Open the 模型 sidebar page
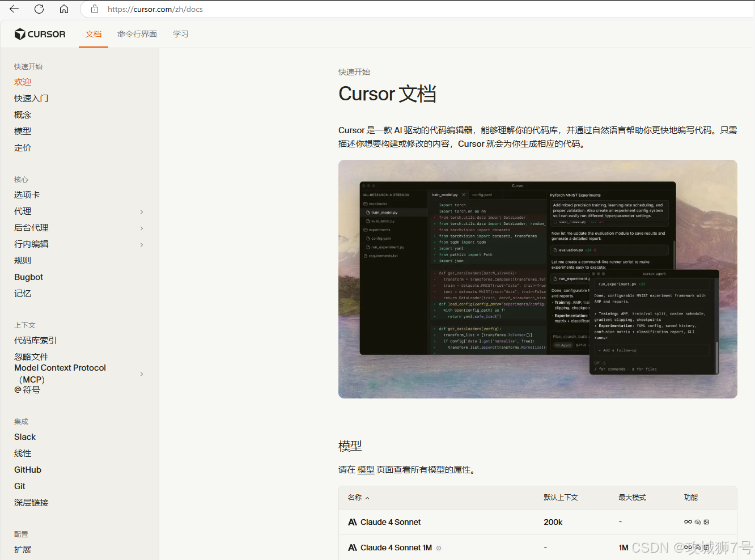Screen dimensions: 755x560 (23, 131)
